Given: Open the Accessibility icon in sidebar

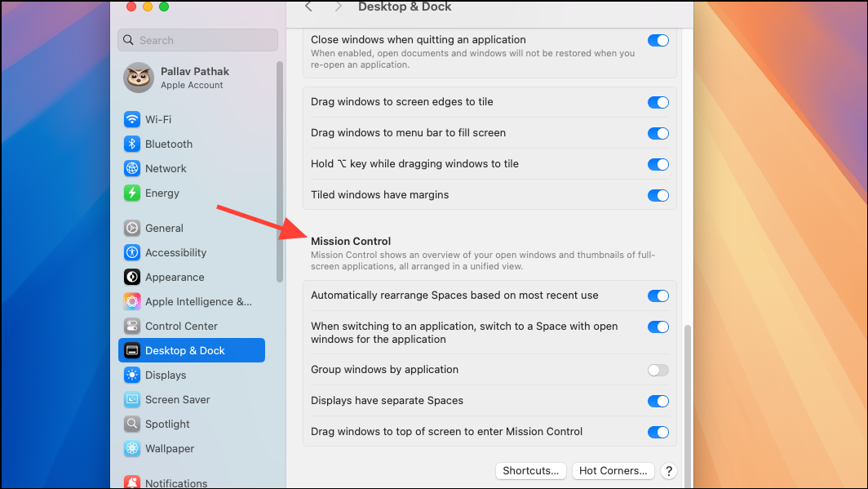Looking at the screenshot, I should tap(132, 252).
